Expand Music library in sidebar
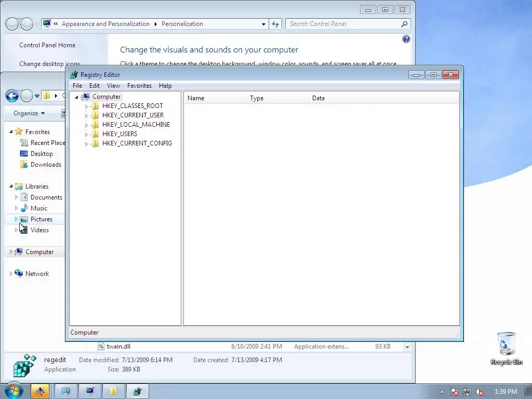Screen dimensions: 532x399 [16, 208]
